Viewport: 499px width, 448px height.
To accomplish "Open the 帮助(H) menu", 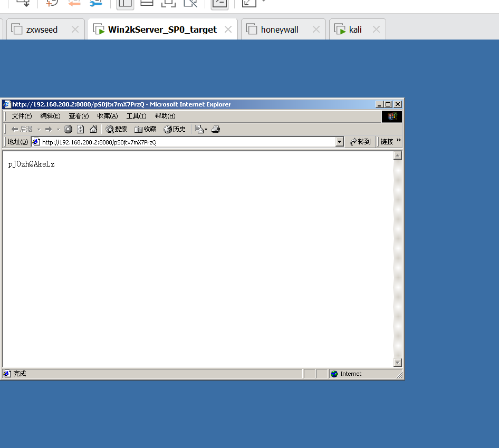I will (165, 116).
